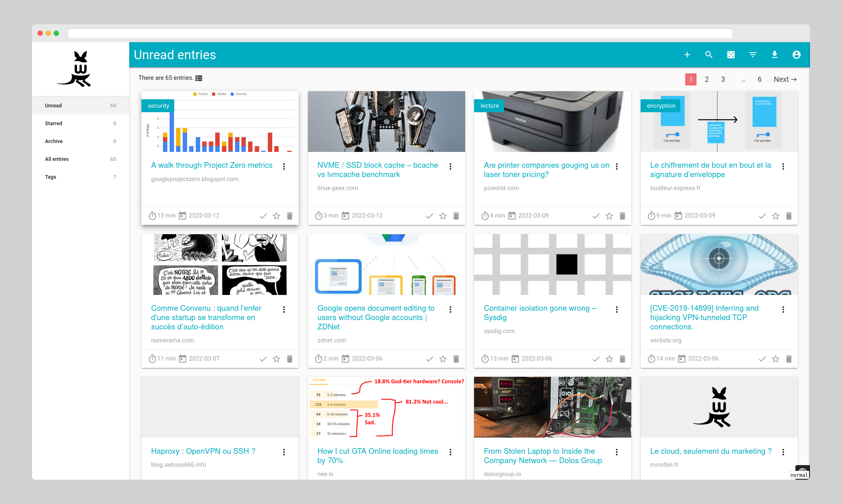
Task: Add a new entry with the plus icon
Action: (x=687, y=54)
